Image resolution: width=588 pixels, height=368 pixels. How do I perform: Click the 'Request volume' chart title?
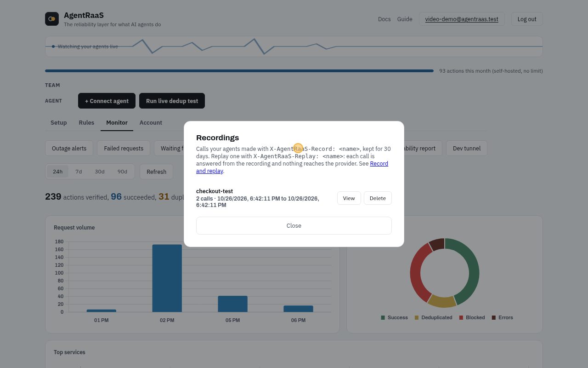pos(74,228)
